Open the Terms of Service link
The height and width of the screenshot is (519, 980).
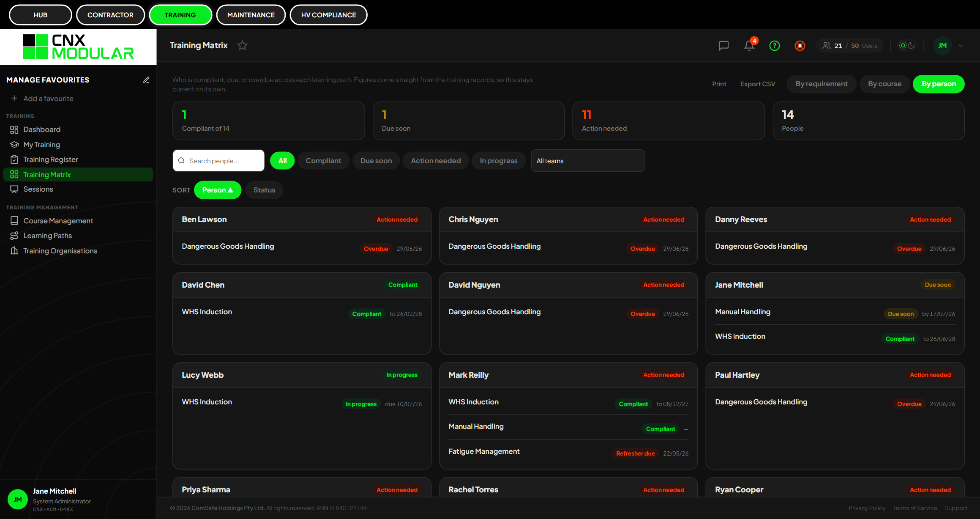[915, 508]
